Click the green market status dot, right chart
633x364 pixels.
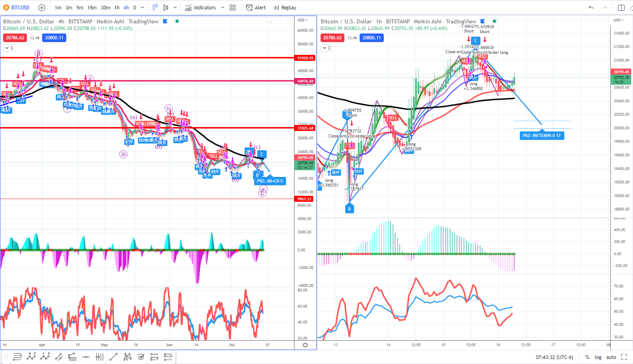495,21
